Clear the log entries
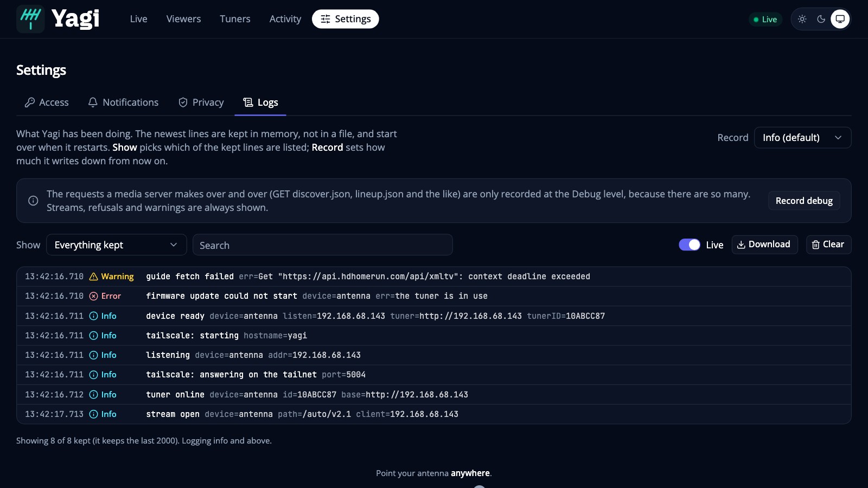This screenshot has width=868, height=488. coord(828,245)
